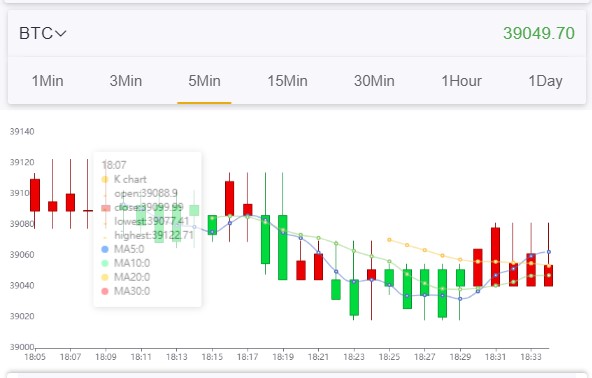Switch to the 1Hour interval tab
The height and width of the screenshot is (378, 592).
(x=461, y=81)
